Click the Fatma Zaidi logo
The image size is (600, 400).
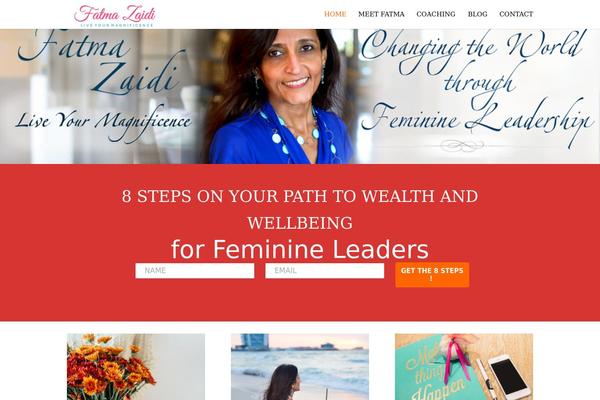[x=115, y=16]
